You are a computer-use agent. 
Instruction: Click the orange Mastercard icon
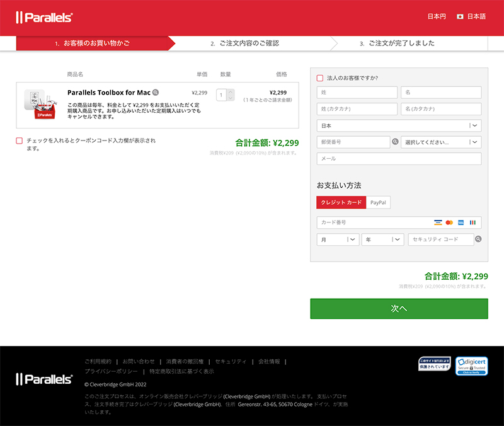tap(449, 222)
